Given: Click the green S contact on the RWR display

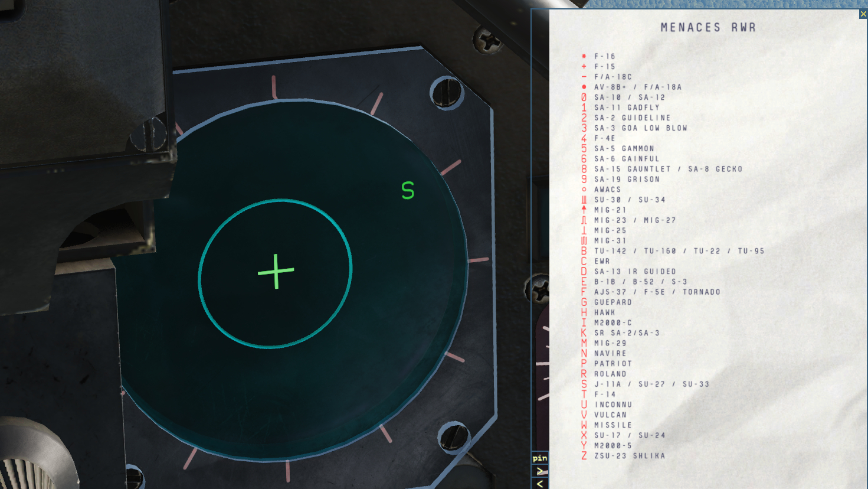Looking at the screenshot, I should 408,190.
